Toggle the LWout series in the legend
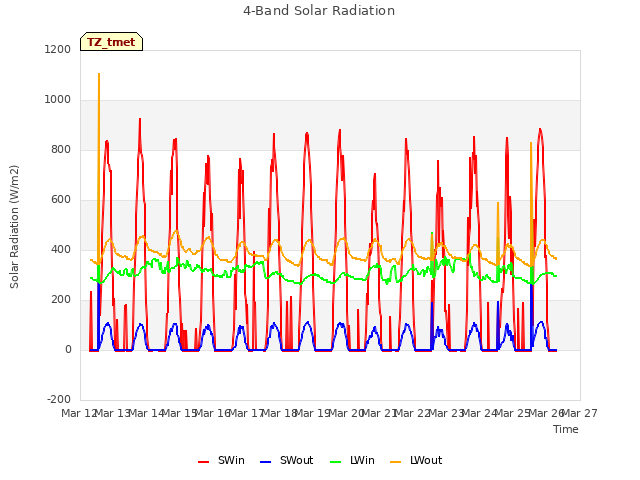This screenshot has width=640, height=480. click(416, 460)
